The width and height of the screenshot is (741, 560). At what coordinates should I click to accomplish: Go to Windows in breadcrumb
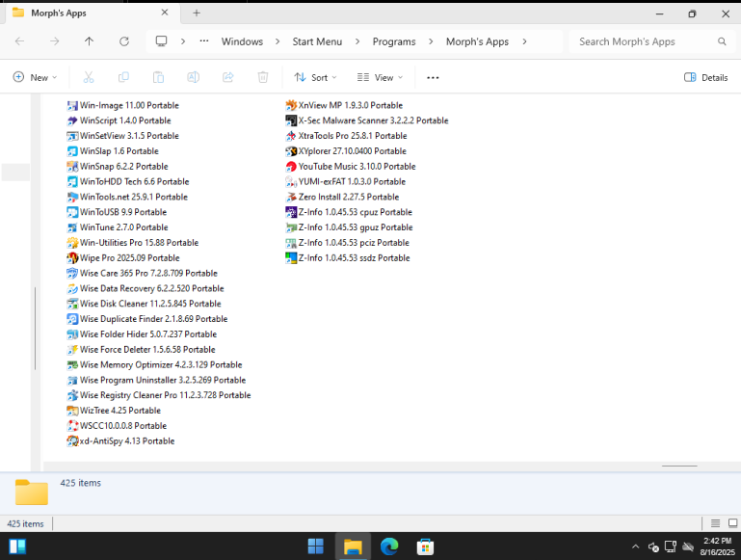(x=243, y=41)
